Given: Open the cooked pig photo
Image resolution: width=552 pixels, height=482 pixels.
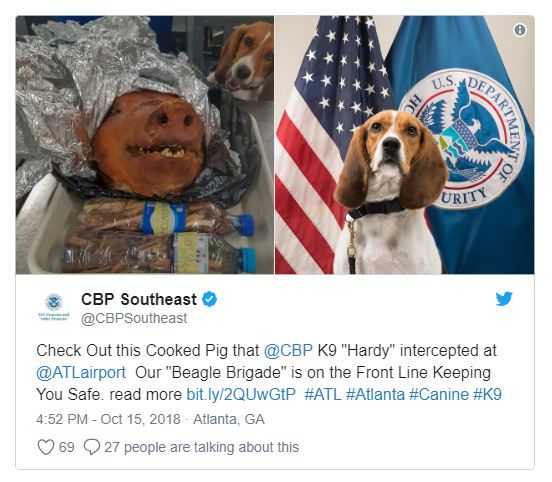Looking at the screenshot, I should 145,145.
